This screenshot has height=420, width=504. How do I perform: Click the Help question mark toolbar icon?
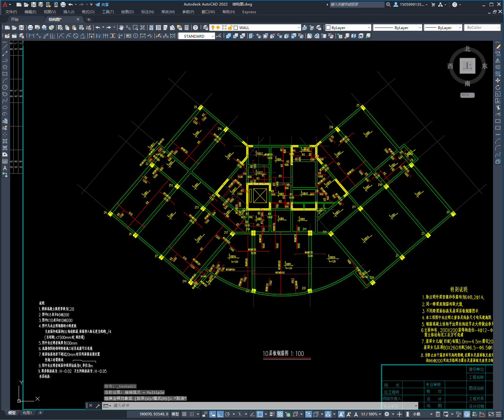click(x=195, y=28)
